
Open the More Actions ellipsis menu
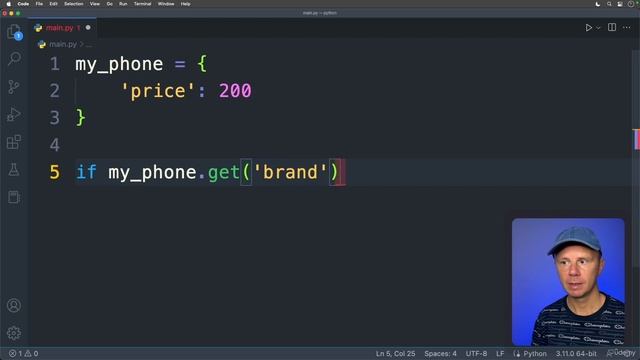tap(627, 27)
